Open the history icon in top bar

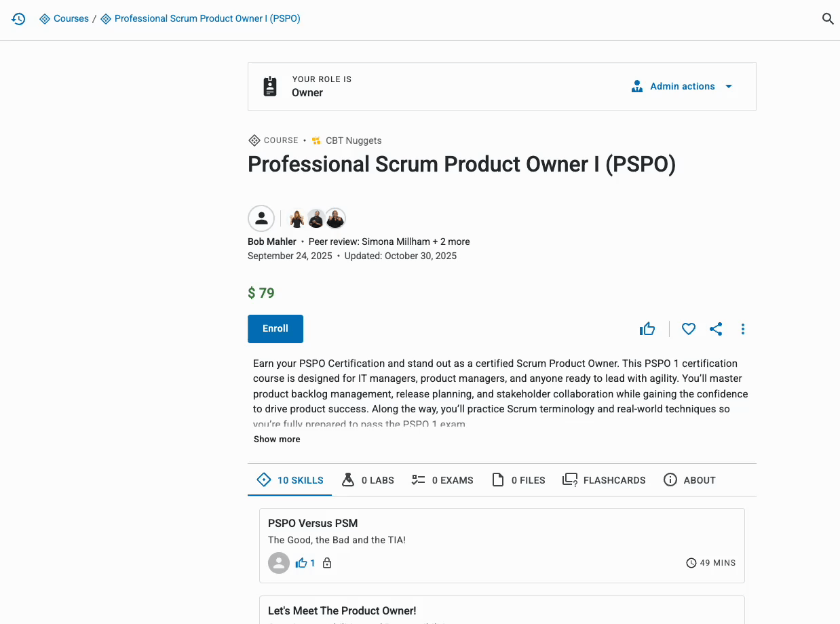tap(18, 19)
